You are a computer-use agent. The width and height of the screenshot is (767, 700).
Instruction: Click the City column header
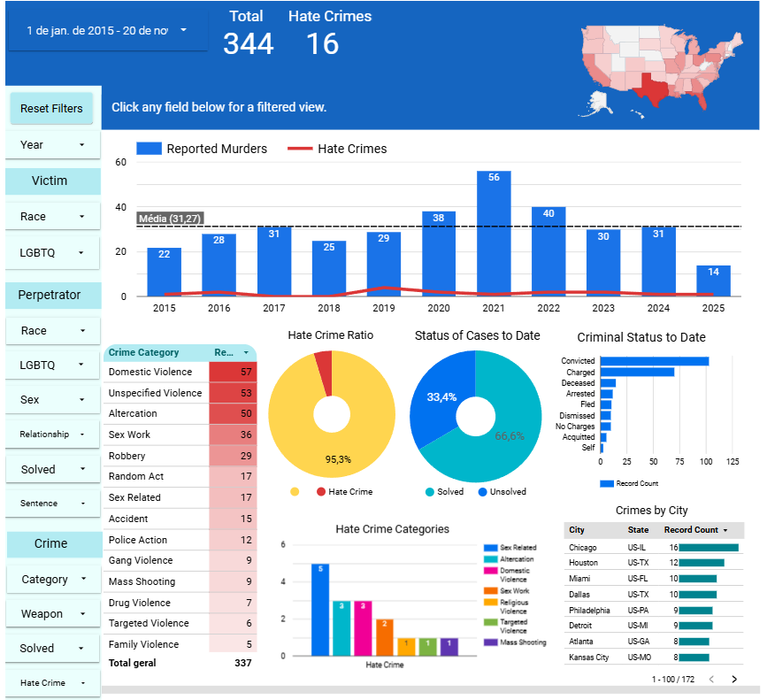pyautogui.click(x=577, y=530)
